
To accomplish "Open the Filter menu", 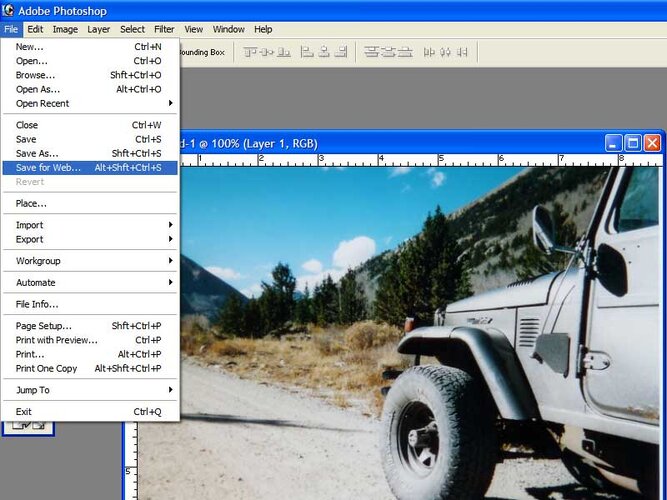I will click(164, 29).
